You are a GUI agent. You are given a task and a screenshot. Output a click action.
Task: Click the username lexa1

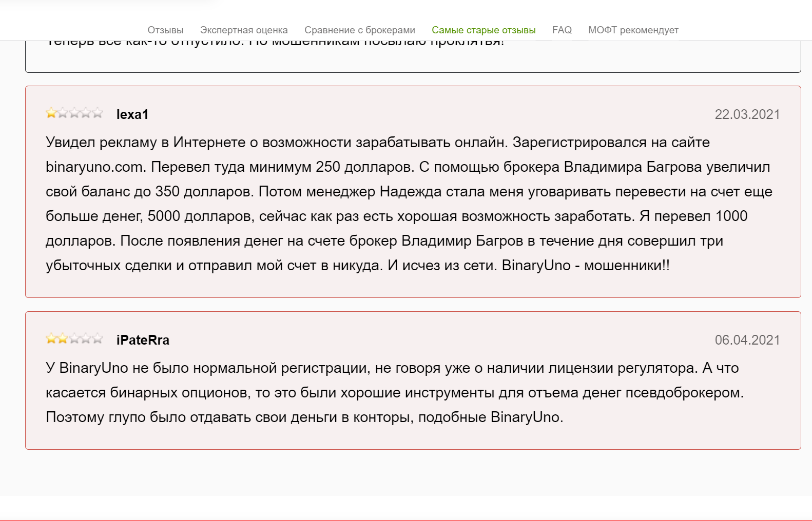[x=132, y=114]
